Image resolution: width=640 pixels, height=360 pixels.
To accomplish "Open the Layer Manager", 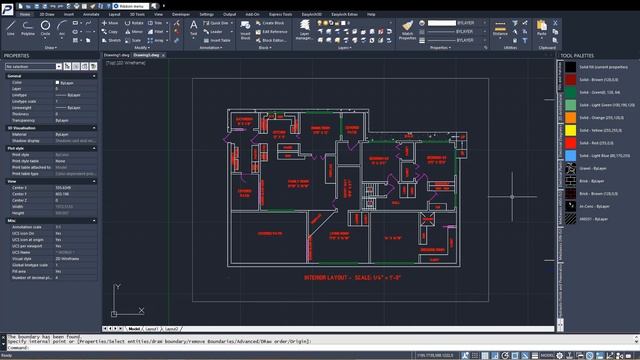I will pos(304,30).
